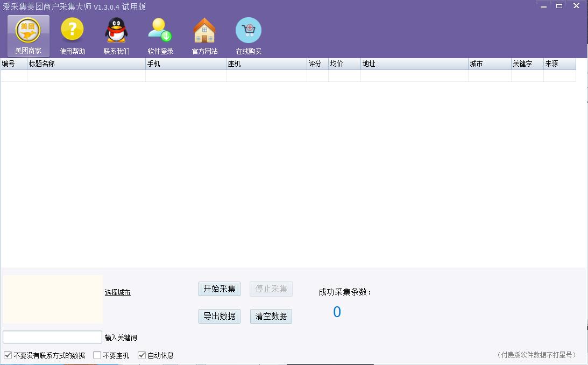Click the 座机 column header
The image size is (588, 365).
click(267, 64)
